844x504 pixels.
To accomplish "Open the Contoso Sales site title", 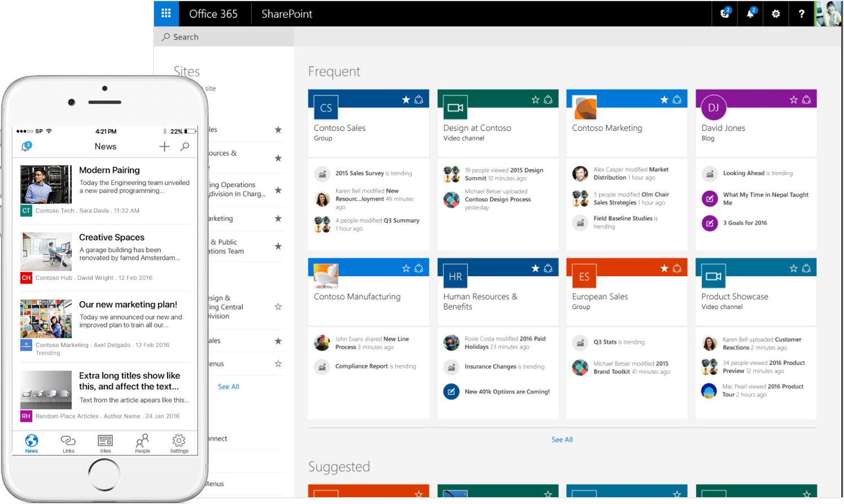I will coord(340,128).
